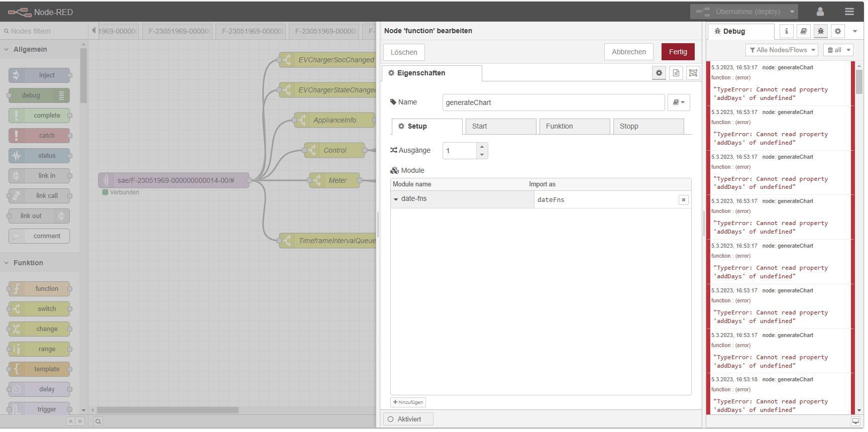Open configuration nodes gear sidebar icon
This screenshot has width=868, height=432.
click(x=838, y=31)
